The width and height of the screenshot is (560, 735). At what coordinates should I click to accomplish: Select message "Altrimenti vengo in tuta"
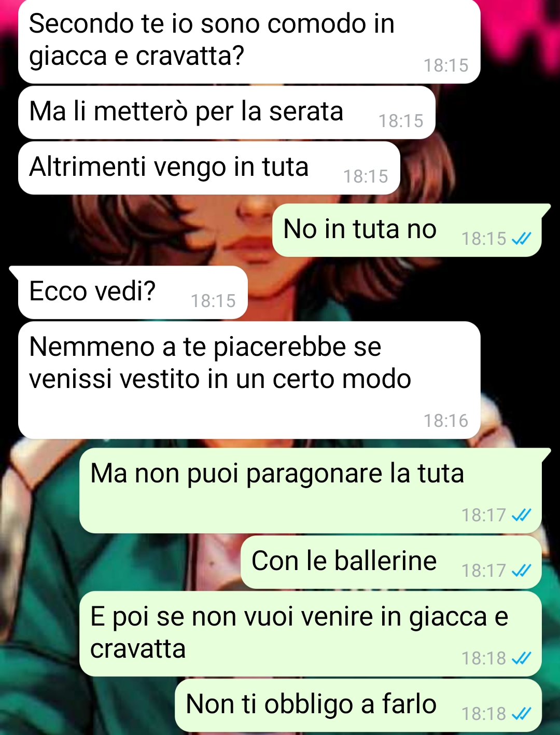(x=209, y=168)
